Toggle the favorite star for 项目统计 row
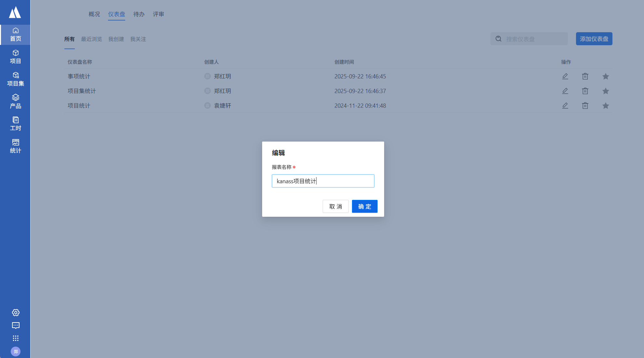The width and height of the screenshot is (644, 358). point(605,105)
